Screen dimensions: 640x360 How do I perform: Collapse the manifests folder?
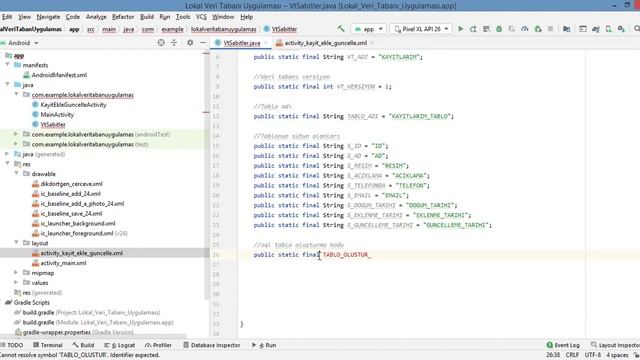click(7, 65)
